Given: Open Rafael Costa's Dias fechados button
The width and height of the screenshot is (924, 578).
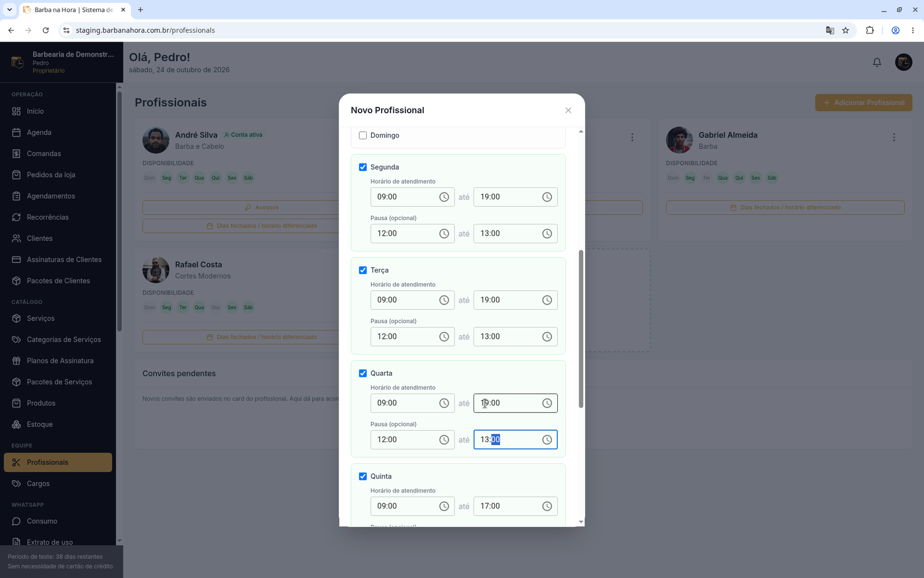Looking at the screenshot, I should click(262, 337).
